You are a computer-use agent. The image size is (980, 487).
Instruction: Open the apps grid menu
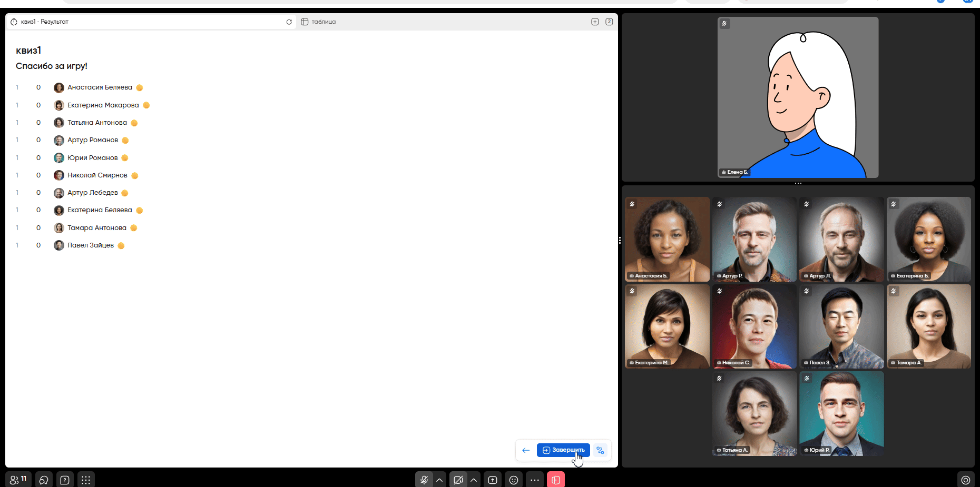click(86, 480)
